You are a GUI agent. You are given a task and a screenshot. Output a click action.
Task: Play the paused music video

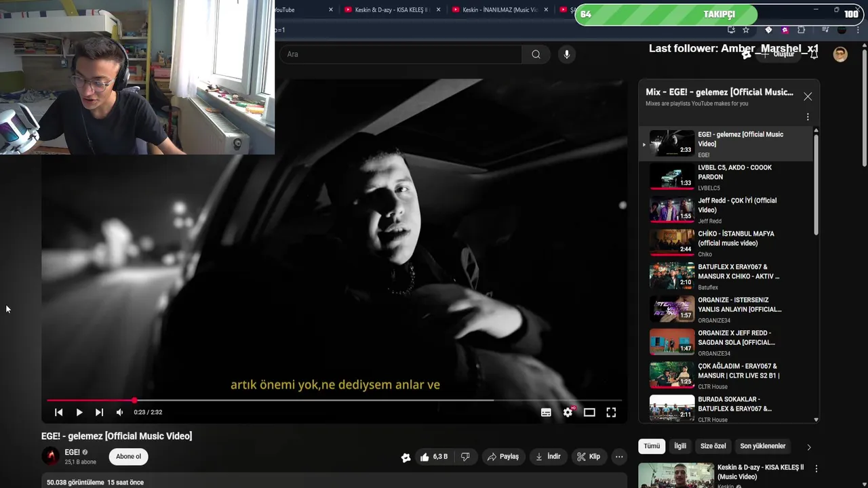point(79,412)
